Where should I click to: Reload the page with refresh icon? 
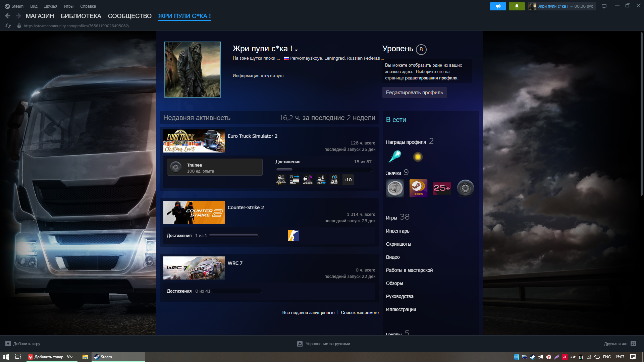(8, 26)
